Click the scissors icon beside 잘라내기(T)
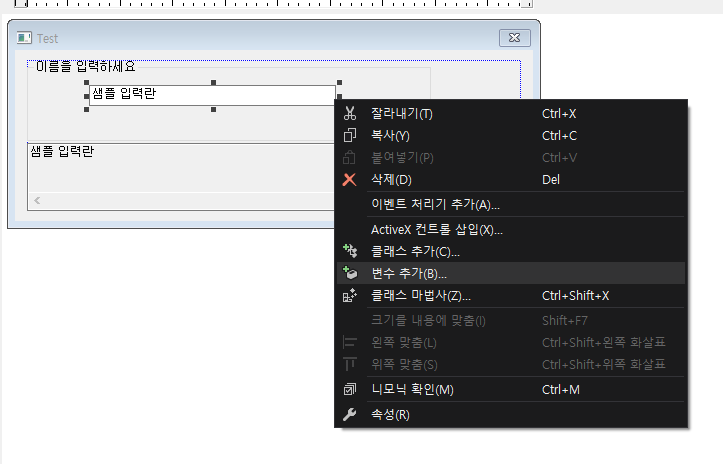This screenshot has height=464, width=723. pyautogui.click(x=350, y=113)
